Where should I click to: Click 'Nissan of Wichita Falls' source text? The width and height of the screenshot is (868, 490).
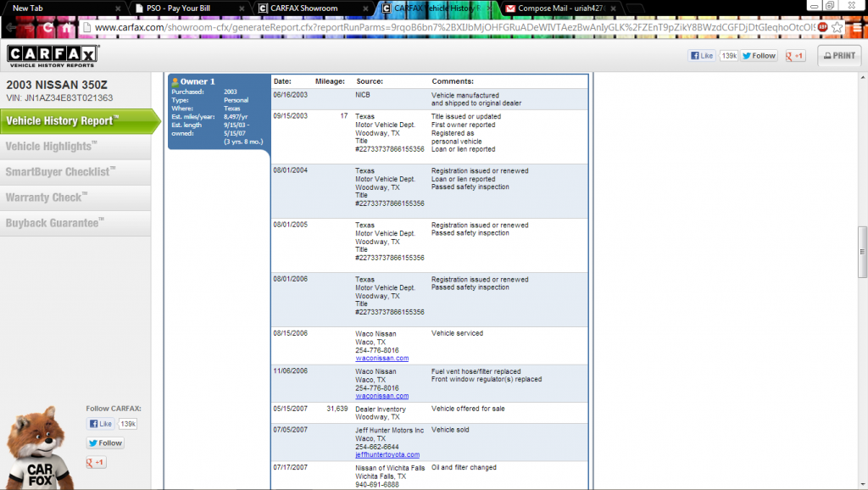pos(390,468)
